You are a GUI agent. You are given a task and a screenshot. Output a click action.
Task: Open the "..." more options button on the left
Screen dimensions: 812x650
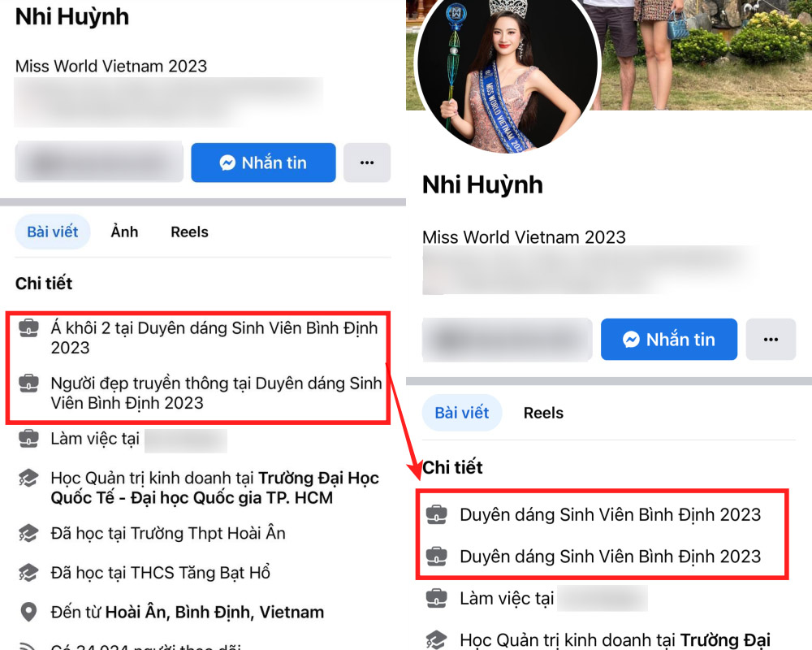(x=366, y=162)
